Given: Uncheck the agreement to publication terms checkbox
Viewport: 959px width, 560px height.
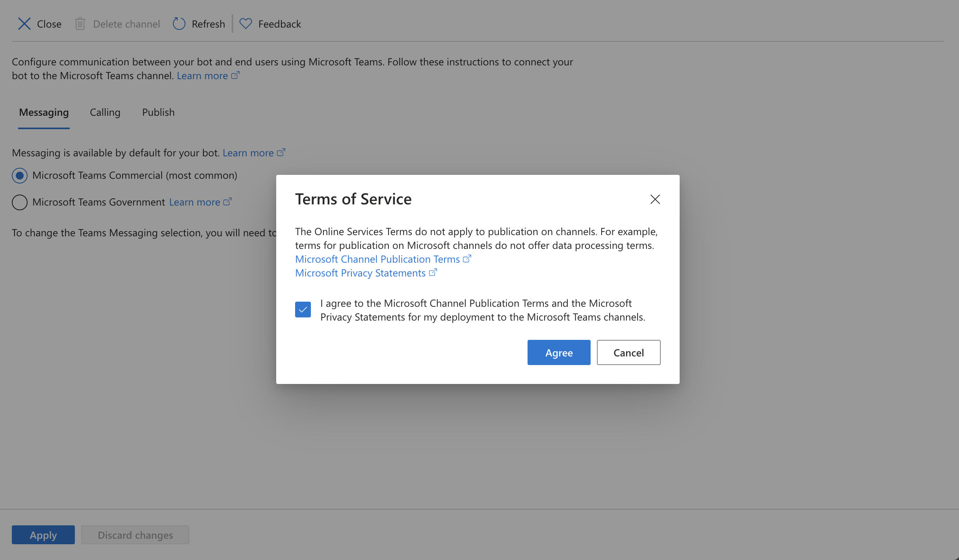Looking at the screenshot, I should (x=303, y=310).
